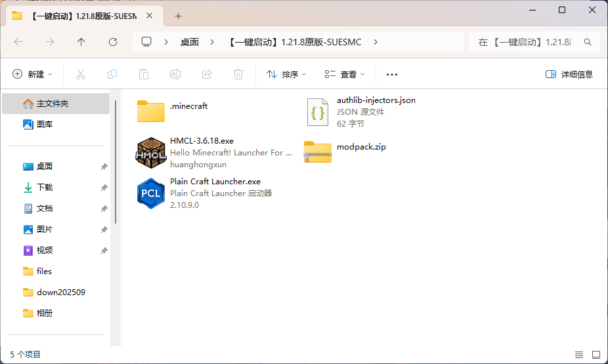Click 桌面 in the address breadcrumb
The height and width of the screenshot is (364, 608).
point(190,42)
